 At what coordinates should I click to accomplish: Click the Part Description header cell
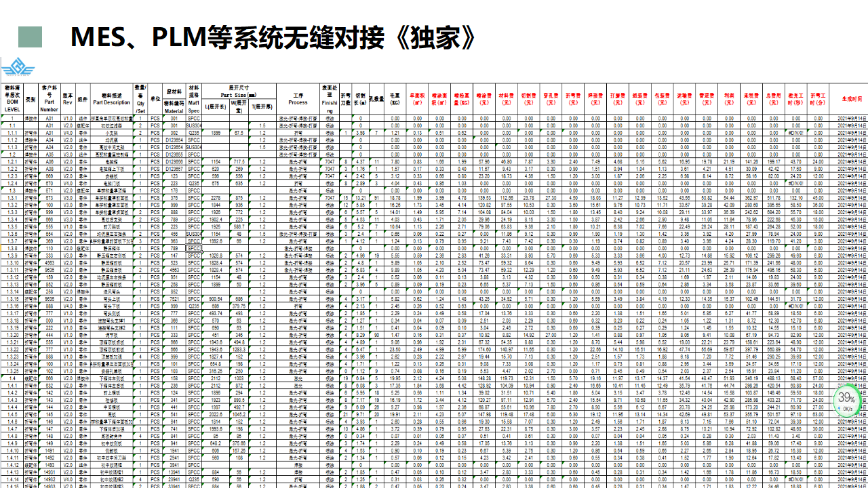[111, 99]
